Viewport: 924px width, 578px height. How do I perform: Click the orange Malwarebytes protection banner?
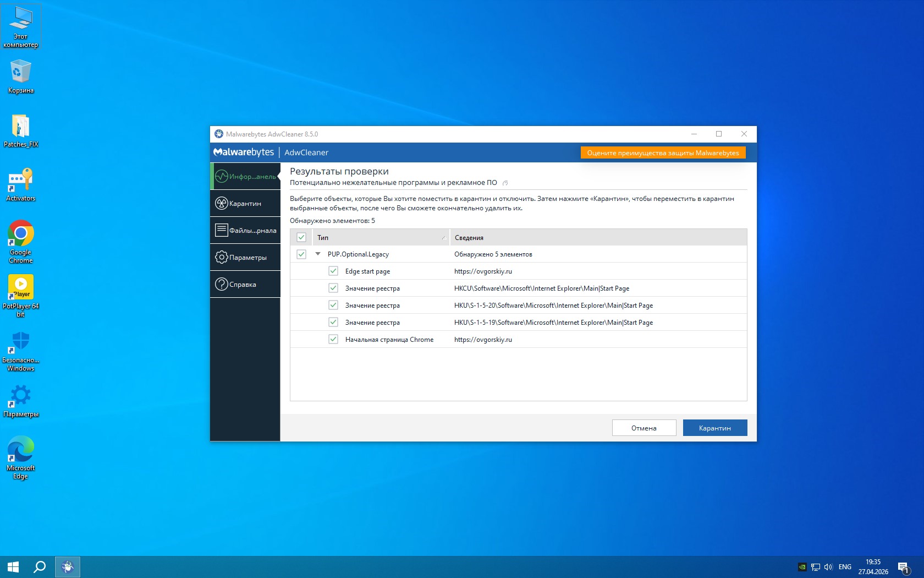click(663, 152)
